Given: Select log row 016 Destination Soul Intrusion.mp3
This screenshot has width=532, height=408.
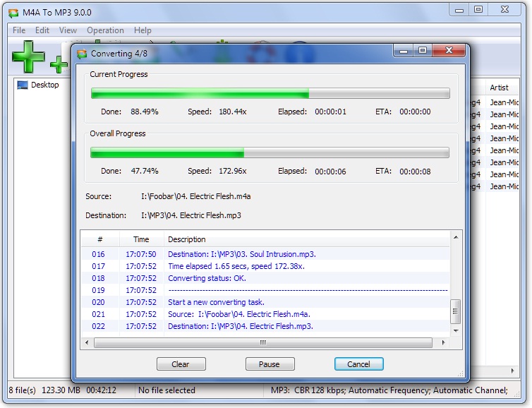Looking at the screenshot, I should tap(266, 254).
